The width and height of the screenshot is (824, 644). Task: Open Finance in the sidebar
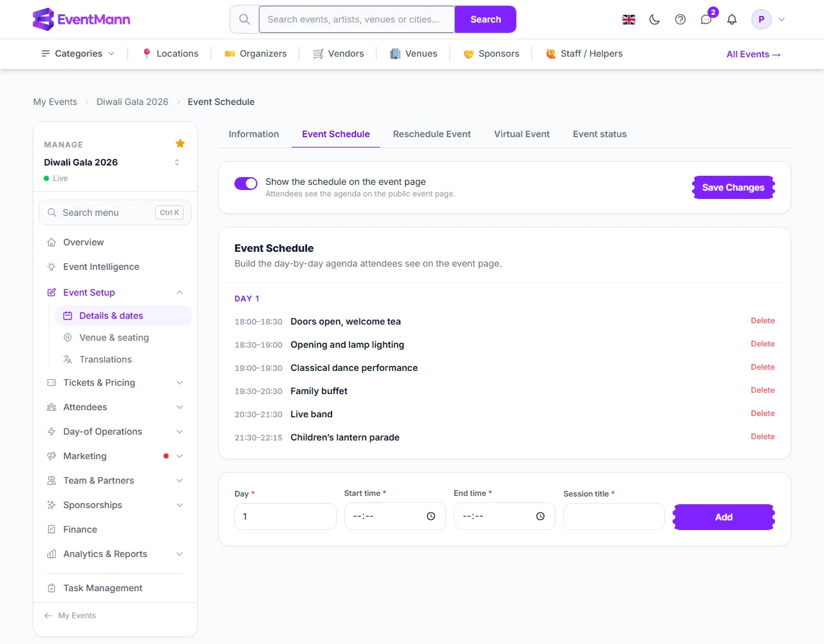[115, 529]
